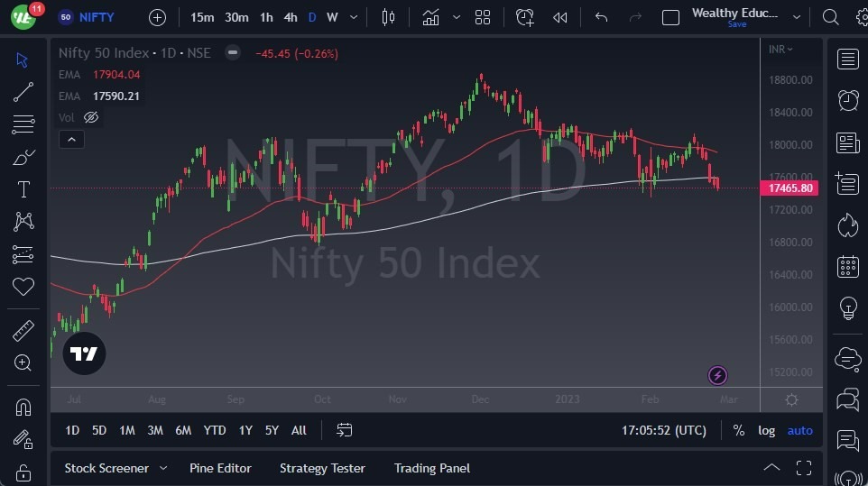This screenshot has width=868, height=486.
Task: Select the trend line drawing tool
Action: tap(23, 92)
